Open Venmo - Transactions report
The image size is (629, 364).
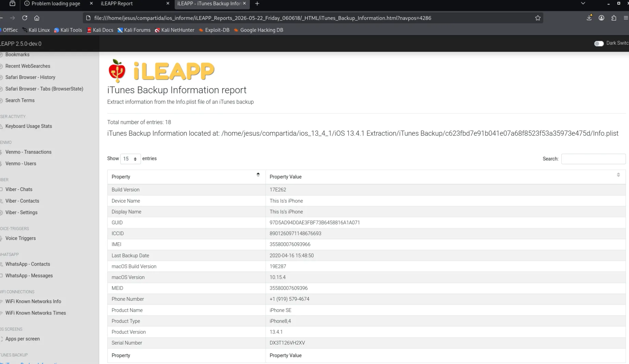28,152
